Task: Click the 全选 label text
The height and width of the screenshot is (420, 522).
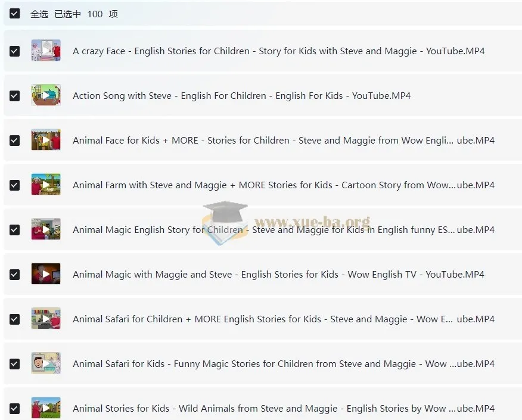Action: [39, 14]
